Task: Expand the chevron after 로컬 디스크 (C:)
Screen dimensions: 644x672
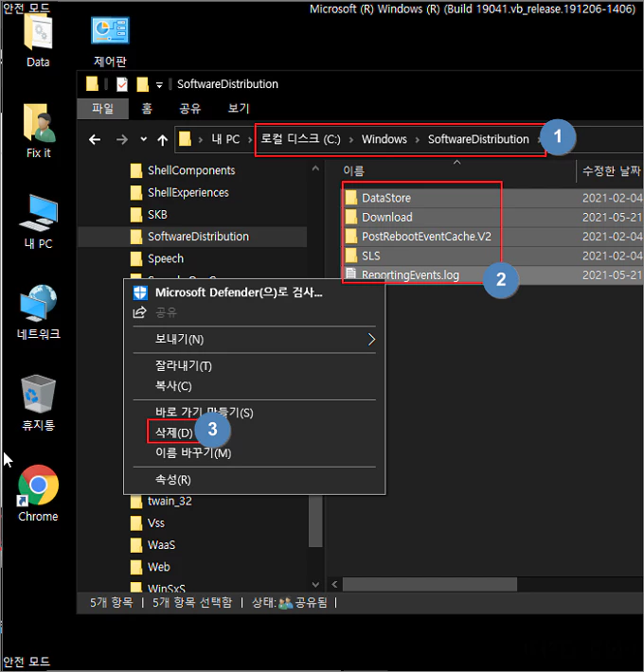Action: click(x=351, y=140)
